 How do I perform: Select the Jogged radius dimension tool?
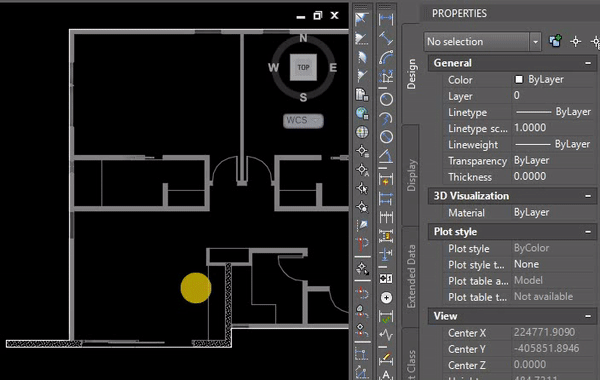pos(386,119)
